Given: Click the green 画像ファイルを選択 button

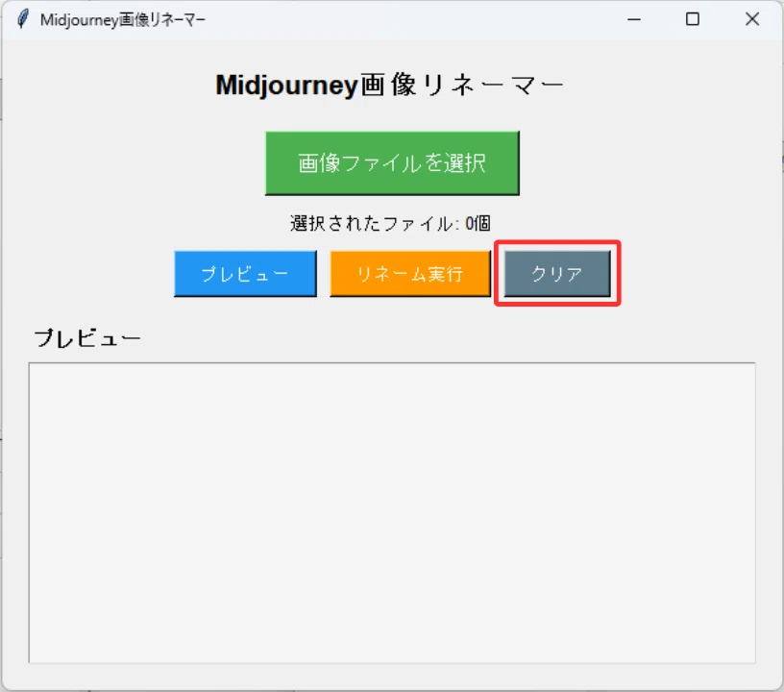Looking at the screenshot, I should coord(392,163).
